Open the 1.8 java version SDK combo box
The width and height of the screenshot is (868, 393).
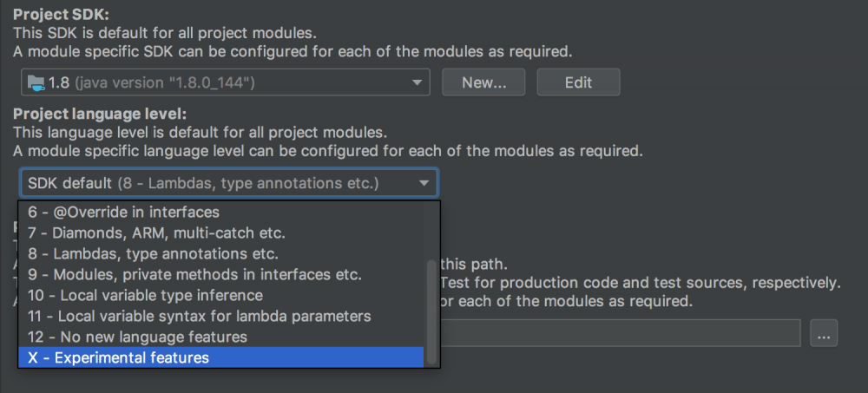coord(217,83)
